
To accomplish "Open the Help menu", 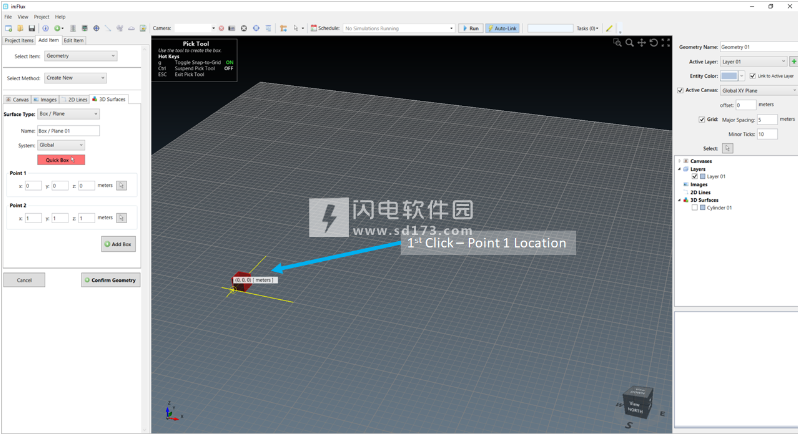I will coord(60,17).
